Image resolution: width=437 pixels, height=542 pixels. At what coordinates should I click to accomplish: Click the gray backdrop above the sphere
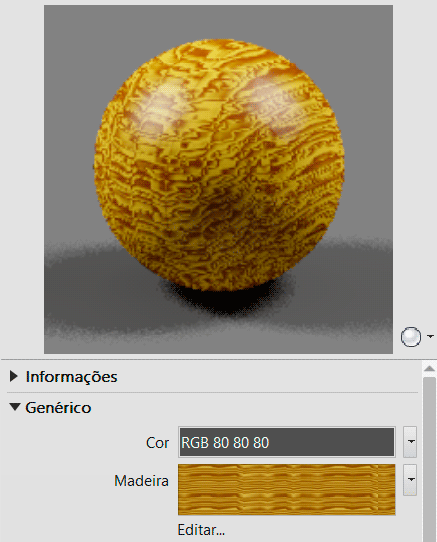point(218,22)
